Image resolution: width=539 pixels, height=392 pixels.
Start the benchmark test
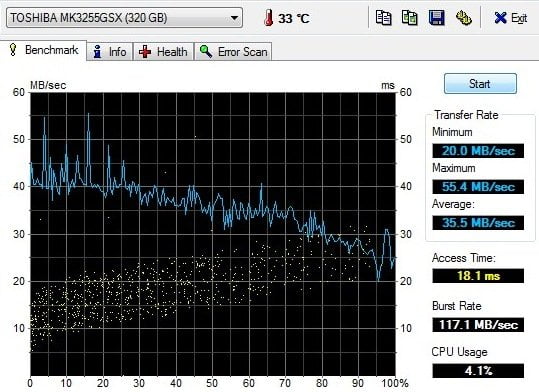tap(480, 84)
